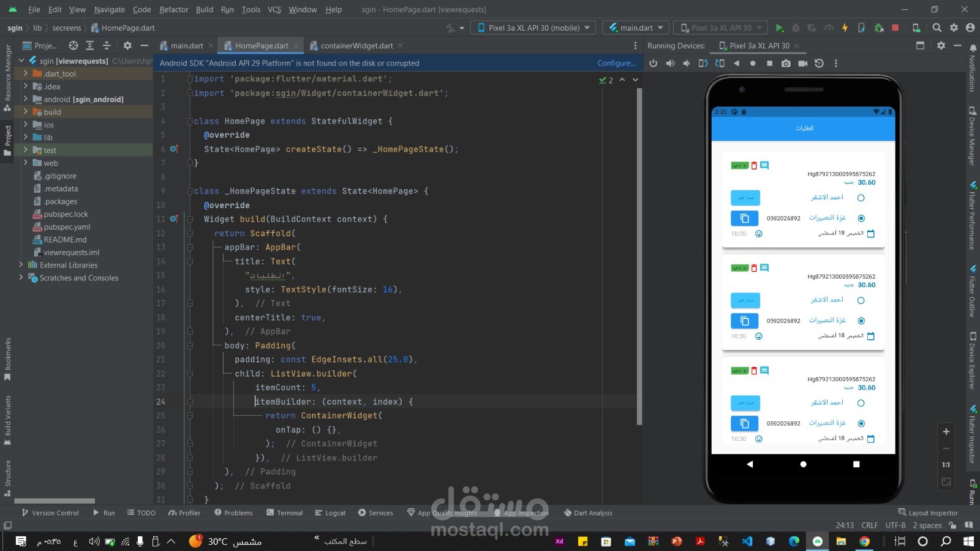The image size is (980, 551).
Task: Click filled radio button in third request card
Action: (861, 423)
